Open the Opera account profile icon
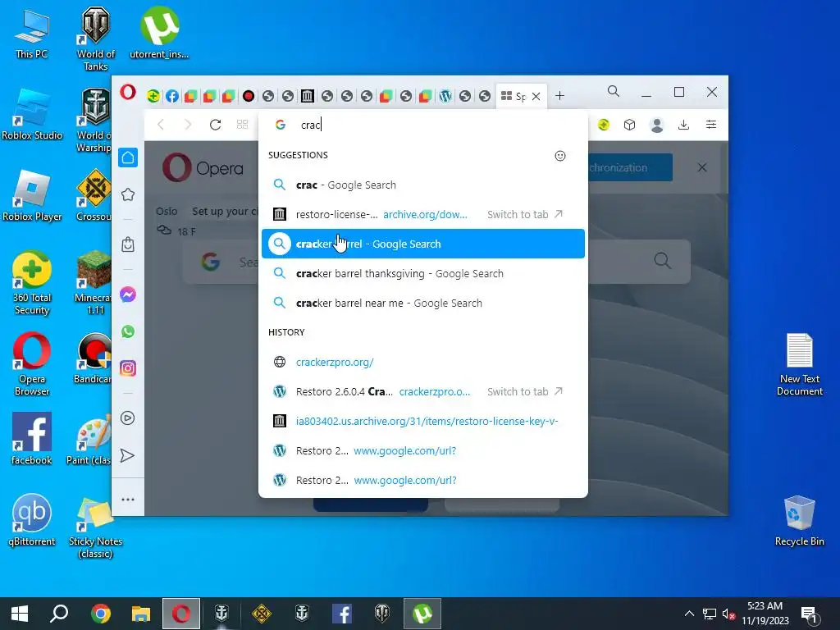The image size is (840, 630). point(657,125)
